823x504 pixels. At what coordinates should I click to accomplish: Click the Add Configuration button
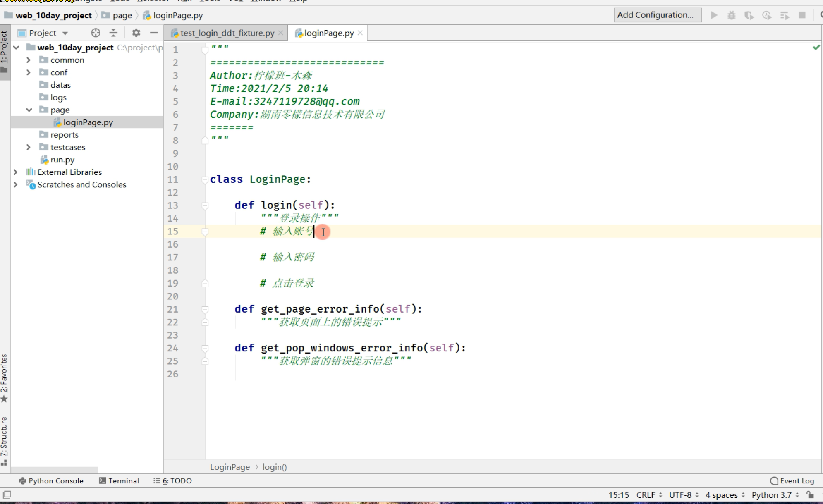point(657,15)
